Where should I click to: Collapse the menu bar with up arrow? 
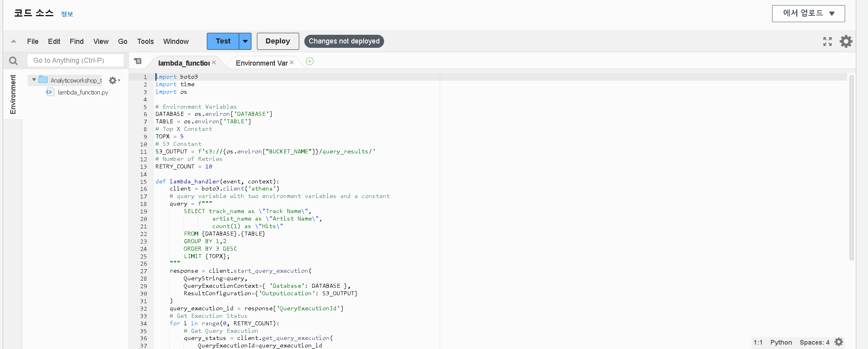tap(13, 41)
